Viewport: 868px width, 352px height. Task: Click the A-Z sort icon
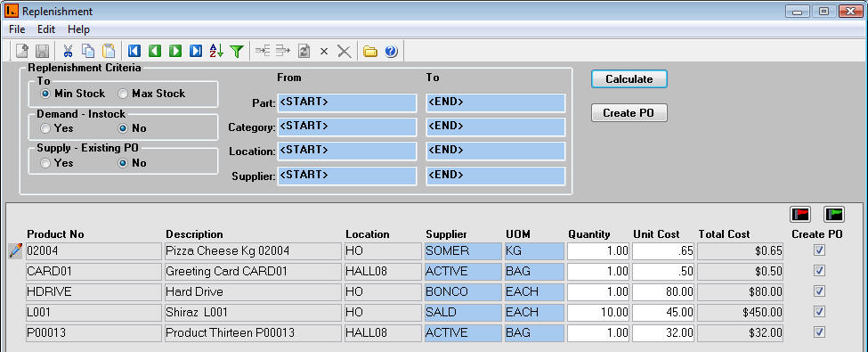click(x=216, y=51)
